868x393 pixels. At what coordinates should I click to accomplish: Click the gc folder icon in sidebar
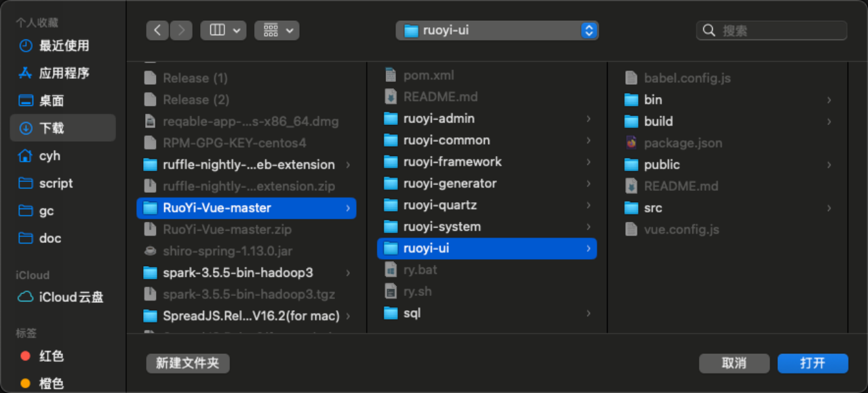coord(26,210)
